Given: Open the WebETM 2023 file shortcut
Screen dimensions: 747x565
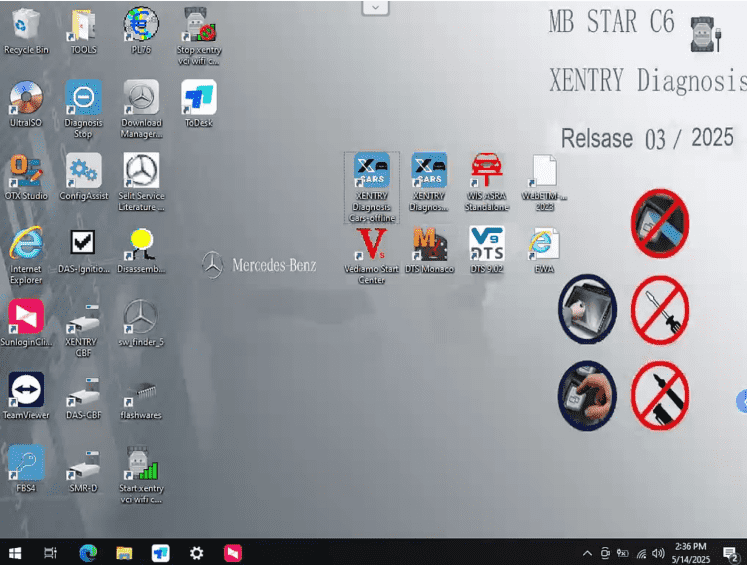Looking at the screenshot, I should pyautogui.click(x=544, y=182).
